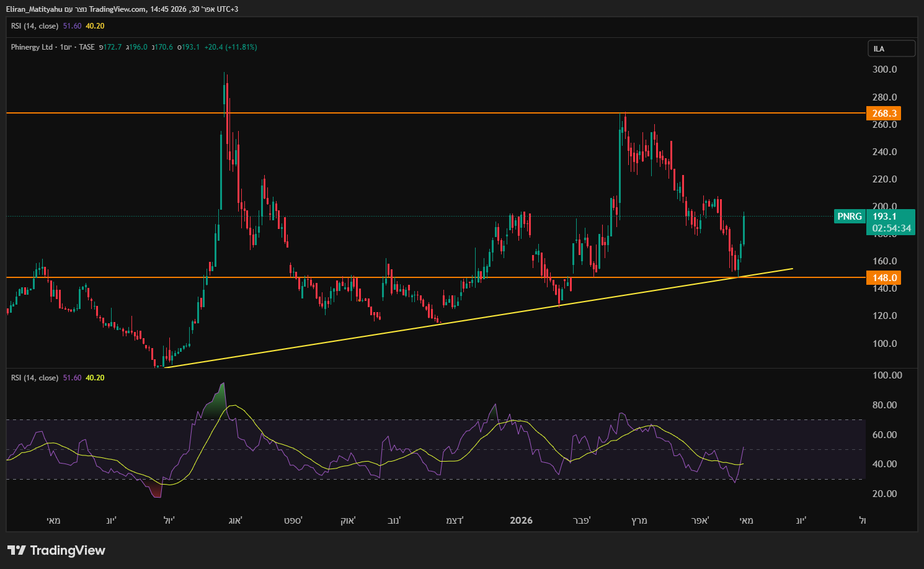
Task: Select the 2026 year marker on time axis
Action: pos(521,520)
